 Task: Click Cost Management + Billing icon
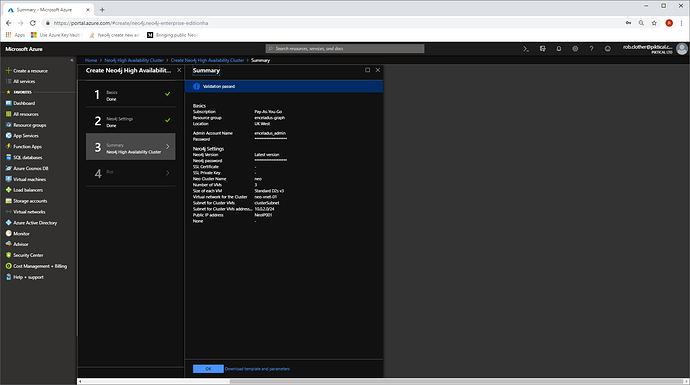(8, 266)
